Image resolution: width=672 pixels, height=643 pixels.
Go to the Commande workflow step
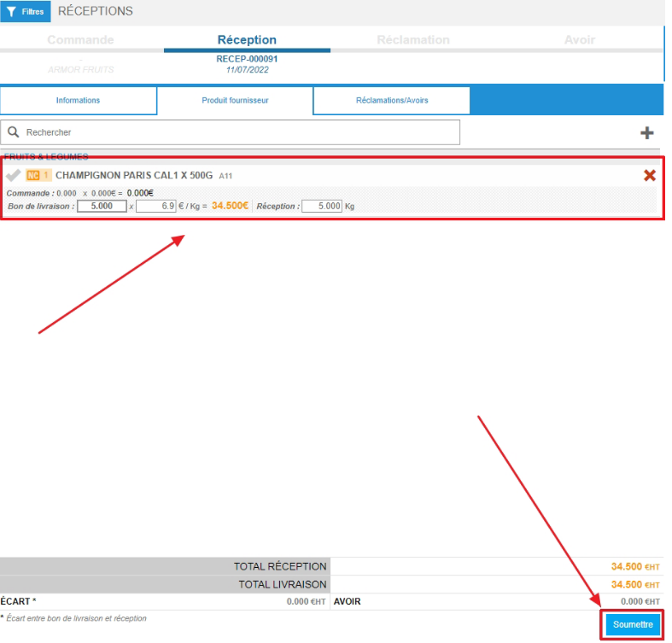click(x=80, y=40)
